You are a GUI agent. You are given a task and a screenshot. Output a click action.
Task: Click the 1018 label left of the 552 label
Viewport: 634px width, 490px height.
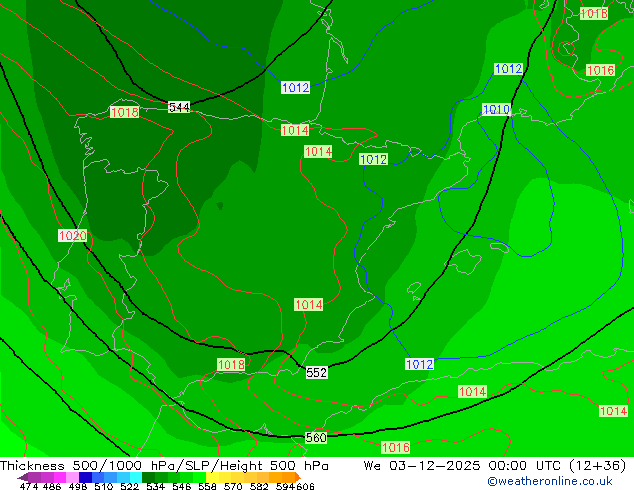click(231, 365)
